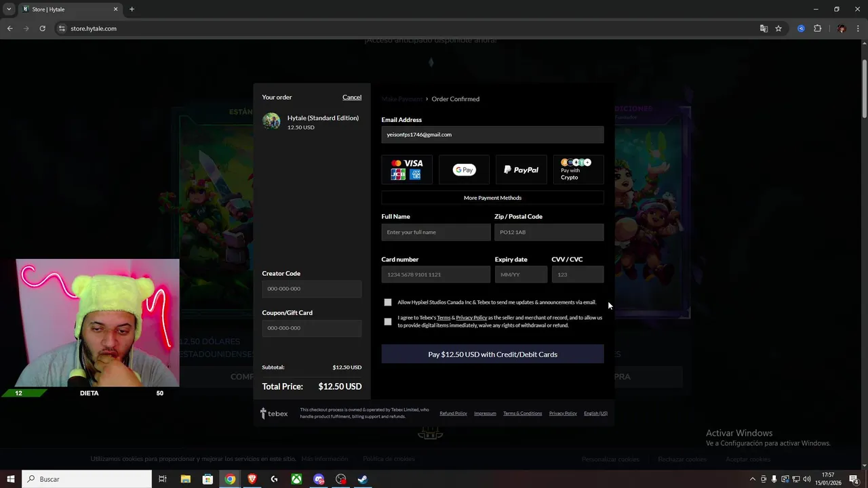Click the translate page icon

point(764,28)
